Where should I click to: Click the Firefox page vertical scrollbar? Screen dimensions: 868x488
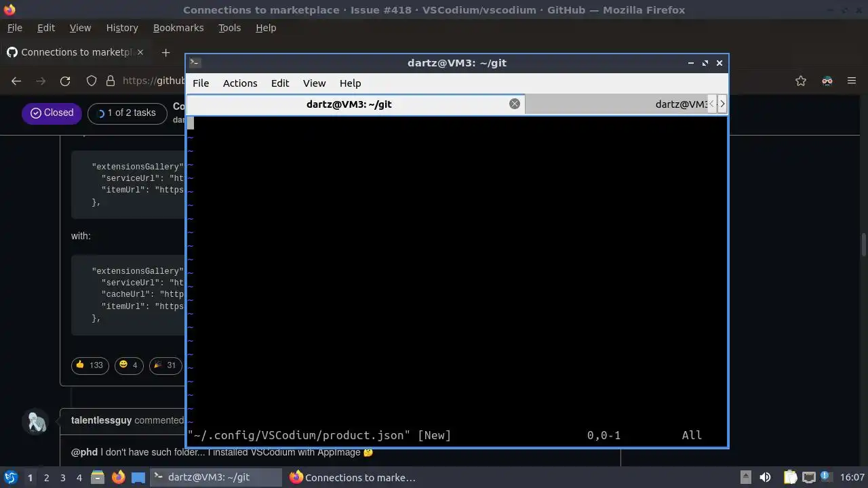coord(863,245)
